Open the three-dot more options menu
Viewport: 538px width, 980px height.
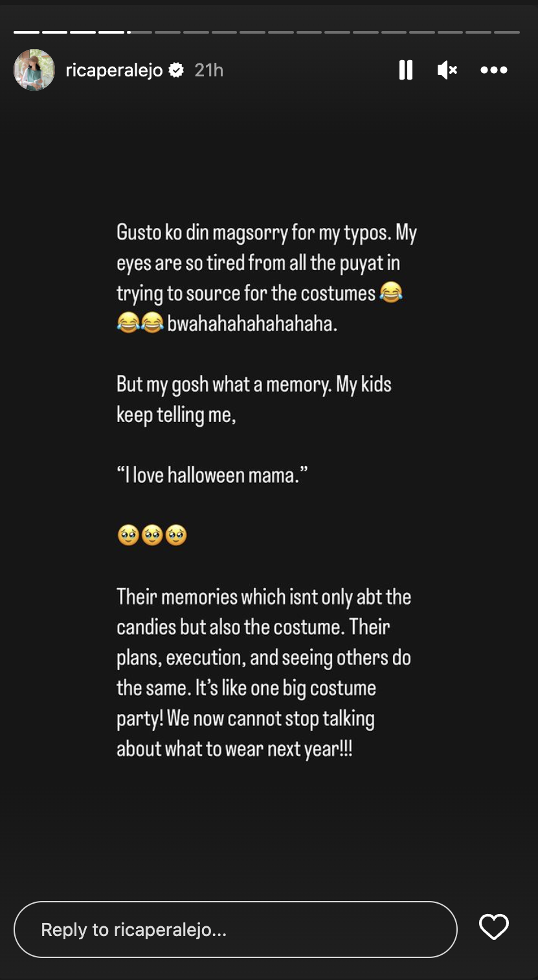coord(494,70)
